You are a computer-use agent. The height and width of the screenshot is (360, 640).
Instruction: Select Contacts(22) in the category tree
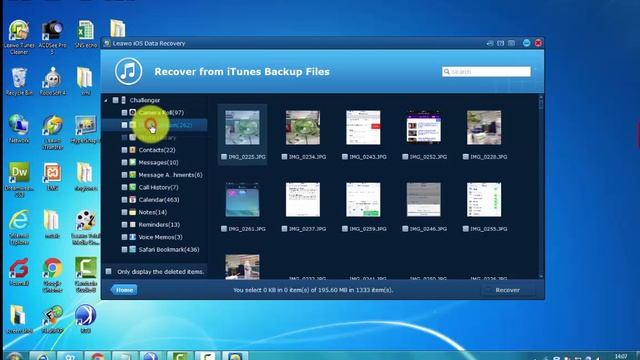(x=157, y=150)
